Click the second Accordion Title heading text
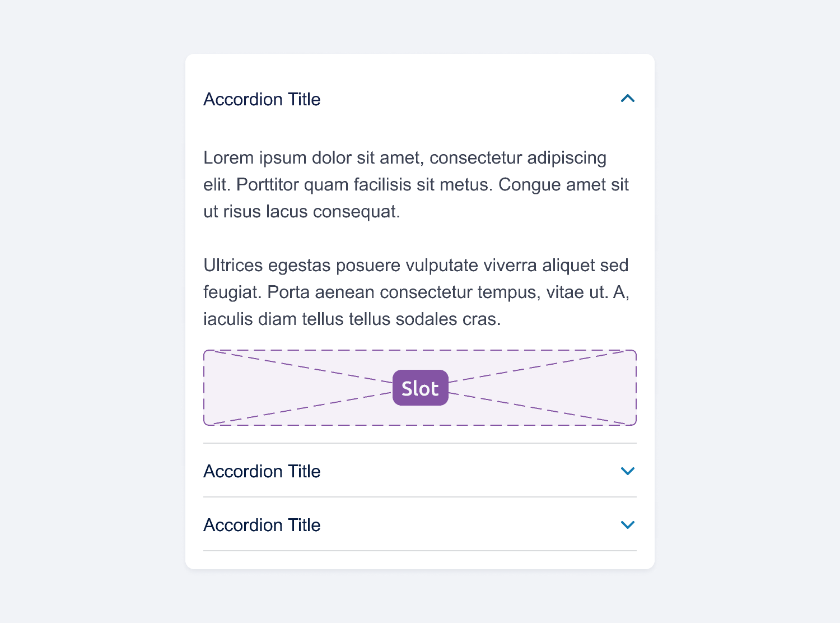840x623 pixels. point(262,471)
